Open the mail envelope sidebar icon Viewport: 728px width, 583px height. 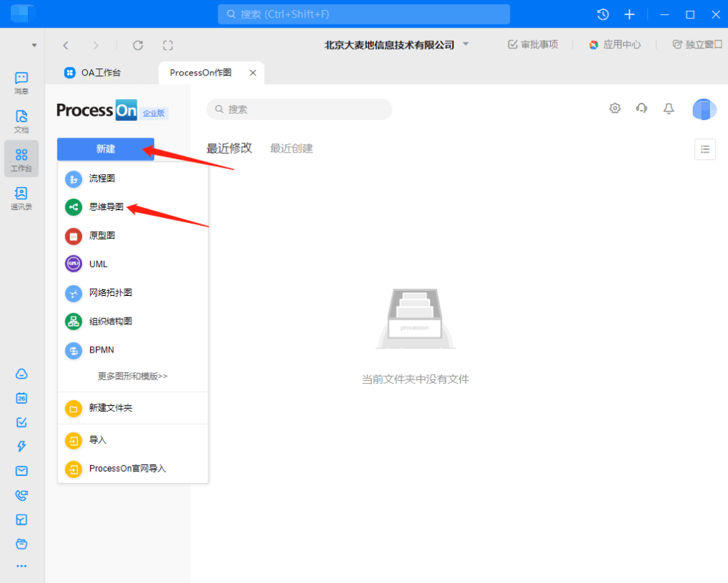(x=22, y=471)
